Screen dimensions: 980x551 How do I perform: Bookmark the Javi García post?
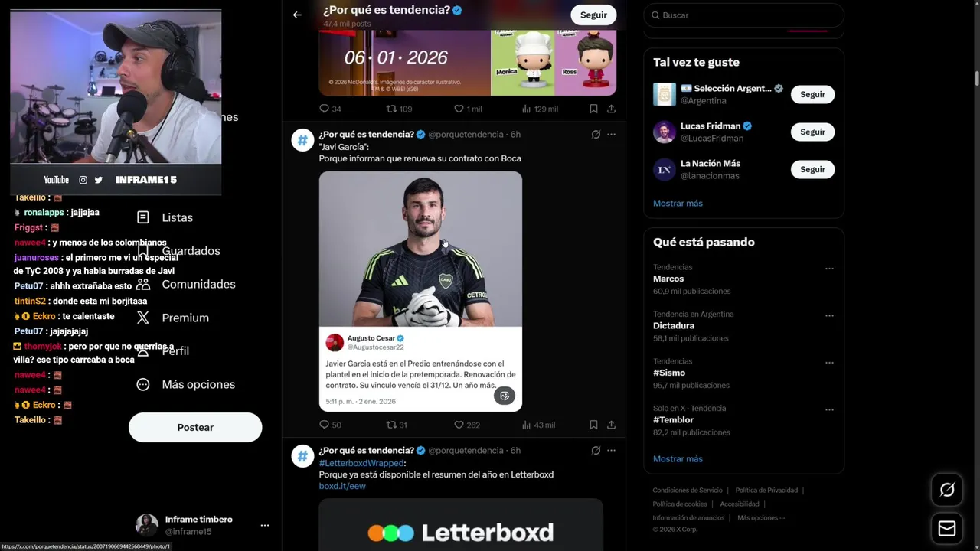pyautogui.click(x=593, y=425)
